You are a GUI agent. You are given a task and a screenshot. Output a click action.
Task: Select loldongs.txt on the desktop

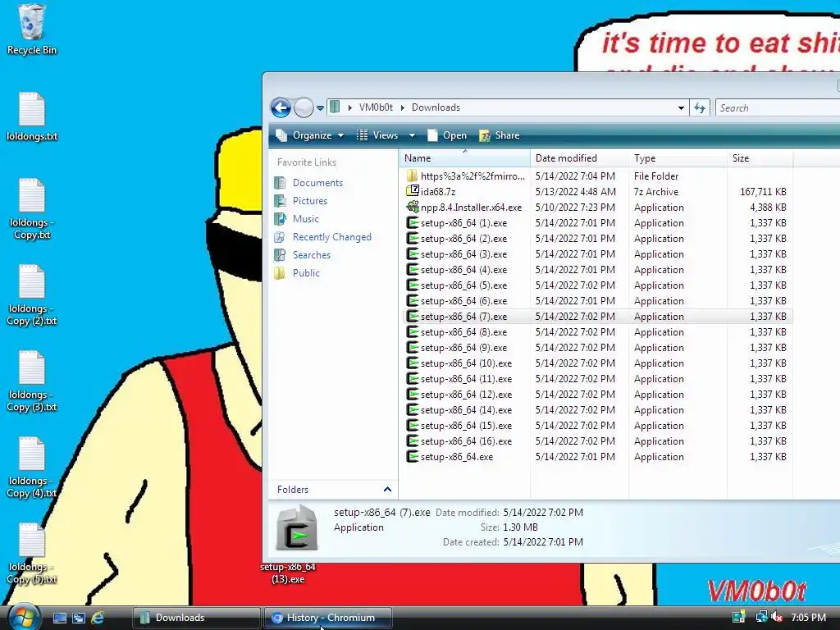click(x=32, y=116)
